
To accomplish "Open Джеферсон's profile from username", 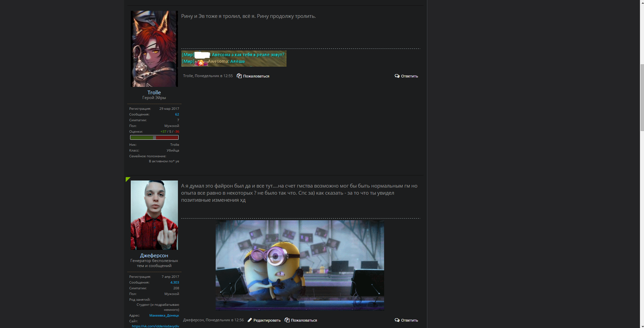I will 154,255.
